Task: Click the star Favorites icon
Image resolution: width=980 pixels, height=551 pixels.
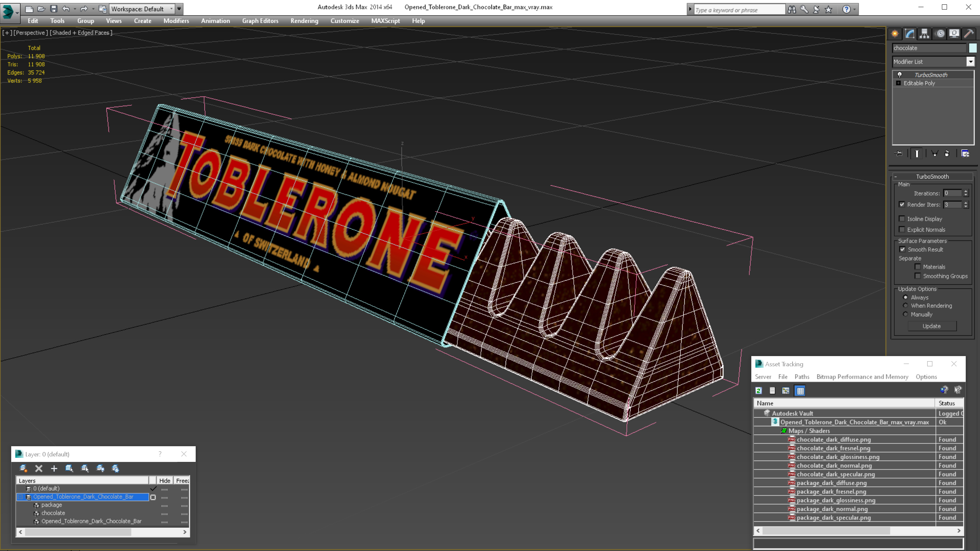Action: [x=829, y=10]
